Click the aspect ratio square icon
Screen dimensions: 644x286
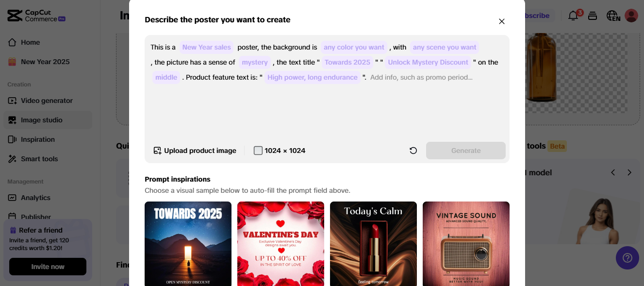pyautogui.click(x=258, y=151)
